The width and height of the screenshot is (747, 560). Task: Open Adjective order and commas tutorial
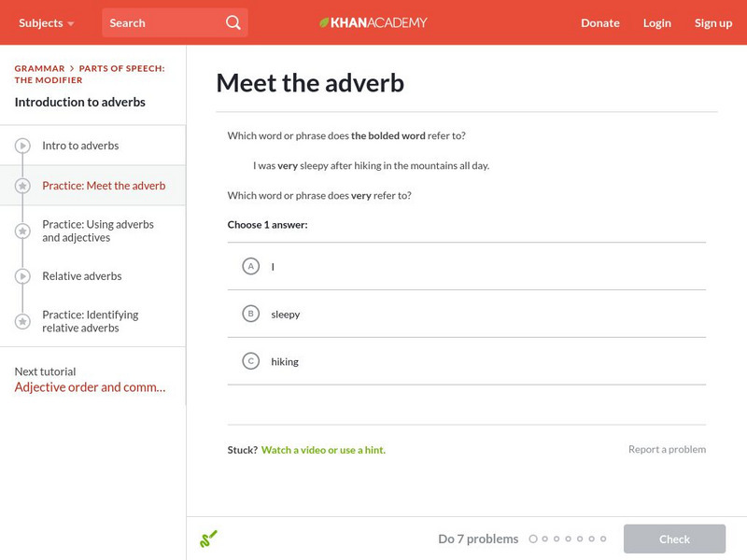(92, 386)
